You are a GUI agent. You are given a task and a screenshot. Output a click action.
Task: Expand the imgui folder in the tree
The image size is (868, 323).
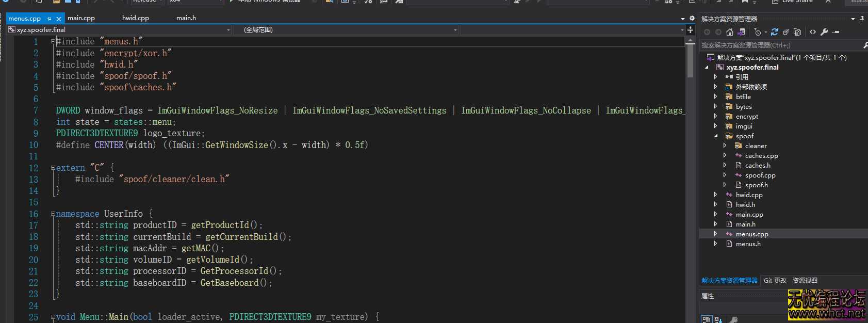click(x=715, y=126)
